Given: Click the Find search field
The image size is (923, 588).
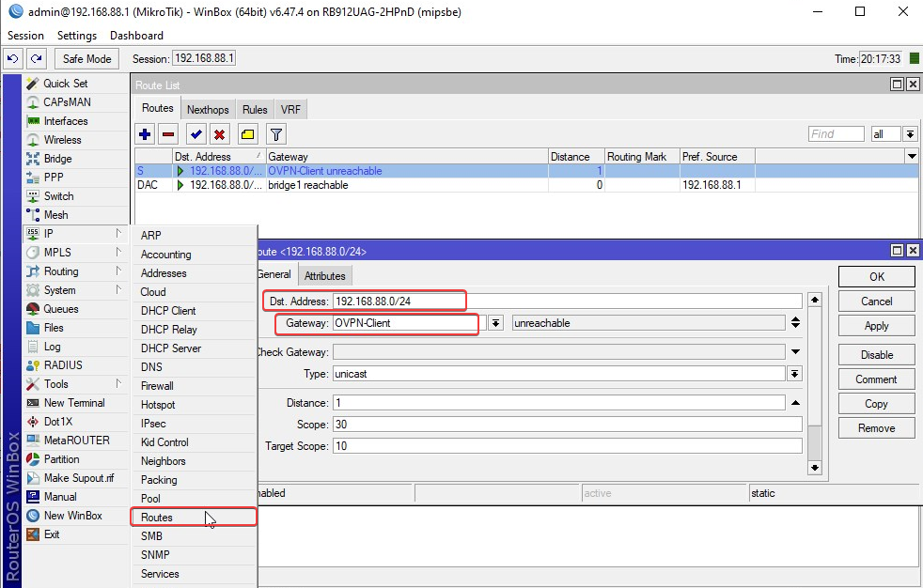Looking at the screenshot, I should point(836,134).
